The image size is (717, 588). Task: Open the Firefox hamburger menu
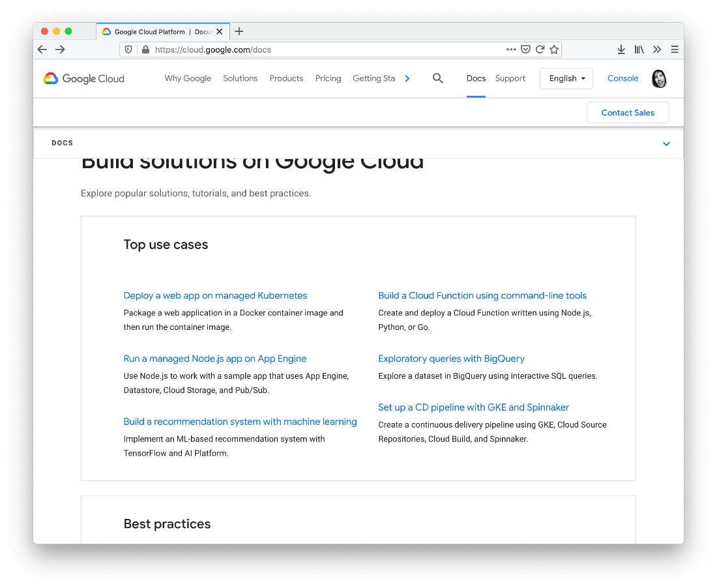click(675, 50)
